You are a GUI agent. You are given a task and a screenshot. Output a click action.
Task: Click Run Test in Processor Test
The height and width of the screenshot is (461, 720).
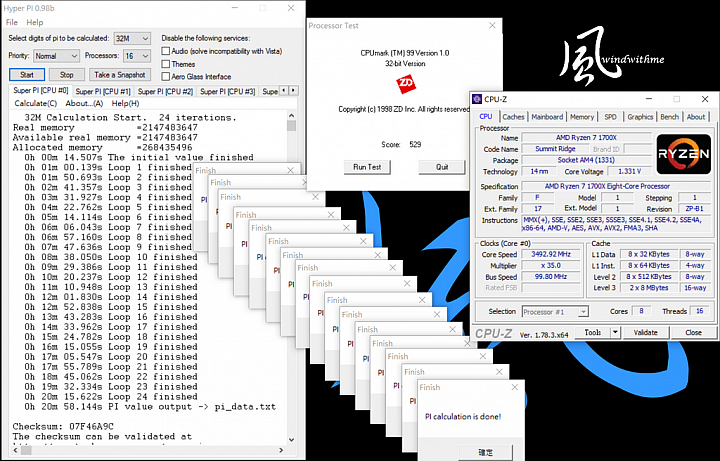367,167
